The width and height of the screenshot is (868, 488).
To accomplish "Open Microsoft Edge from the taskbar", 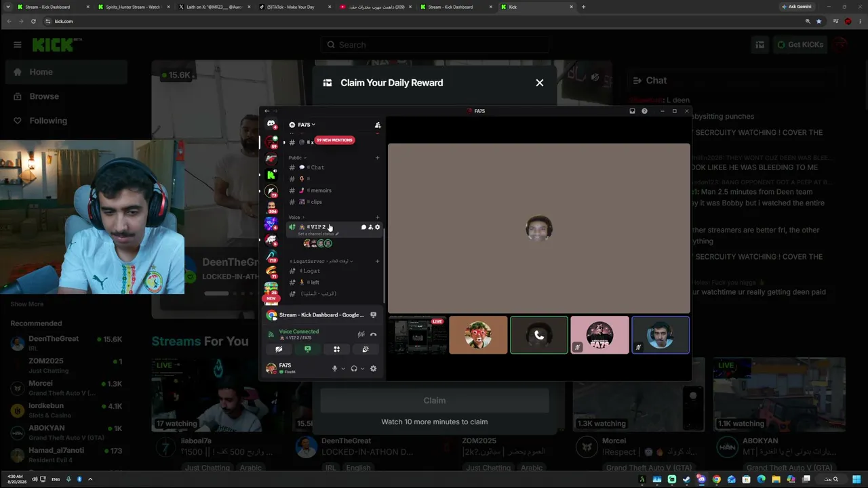I will 761,479.
